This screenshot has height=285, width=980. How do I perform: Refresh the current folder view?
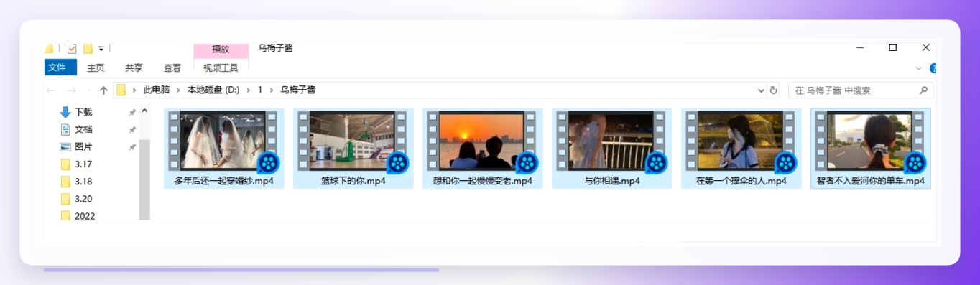coord(774,90)
